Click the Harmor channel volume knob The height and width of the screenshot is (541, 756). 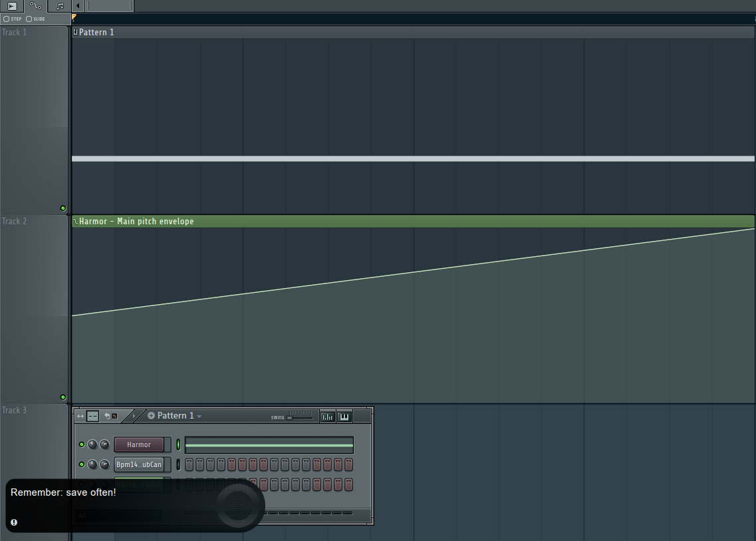[104, 445]
